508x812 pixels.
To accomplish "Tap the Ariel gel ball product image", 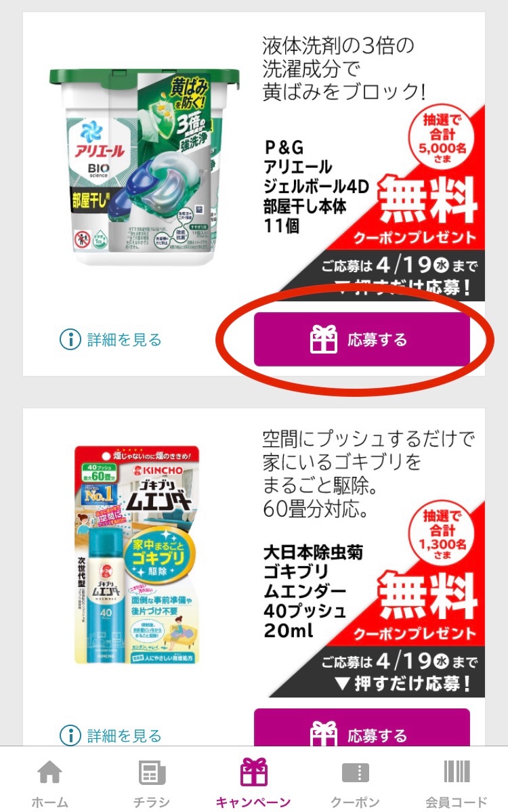I will point(144,167).
